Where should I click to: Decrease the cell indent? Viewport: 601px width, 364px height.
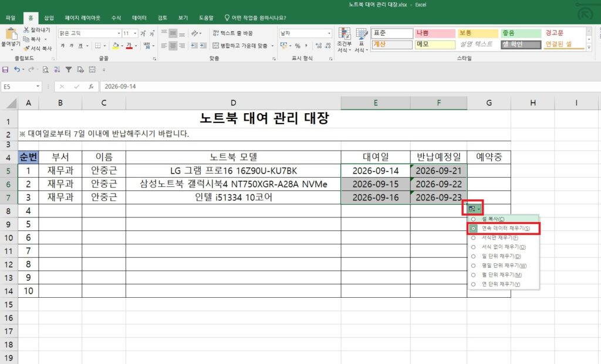point(194,46)
